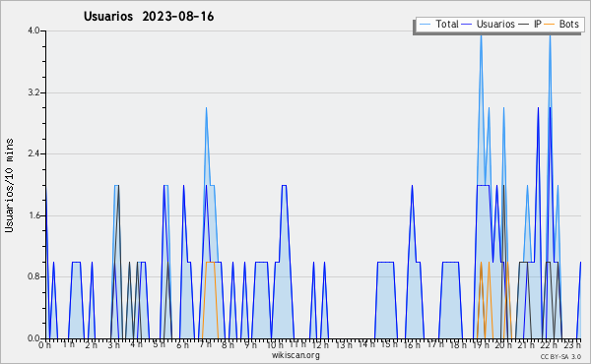Click the '19 h' x-axis label
Image resolution: width=591 pixels, height=364 pixels.
pos(481,345)
